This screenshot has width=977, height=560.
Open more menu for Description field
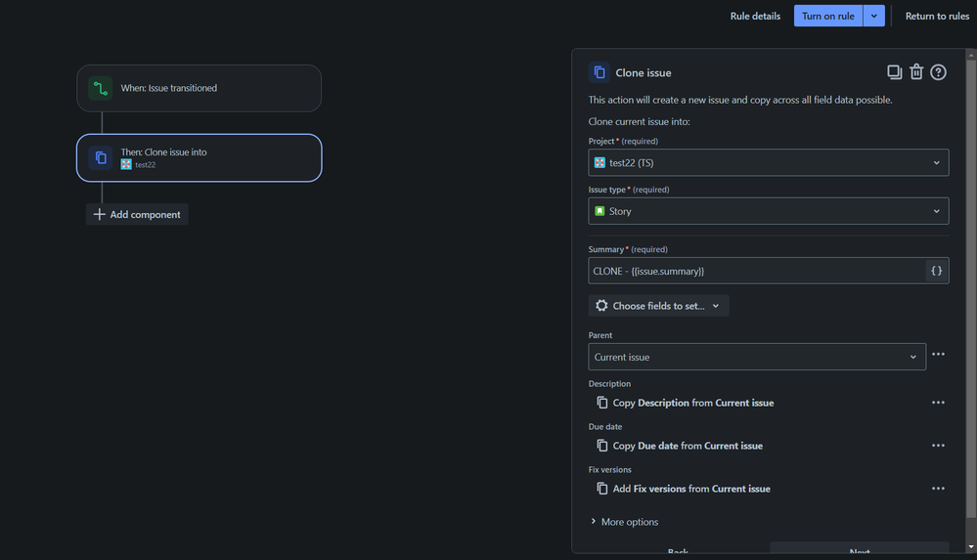pyautogui.click(x=938, y=403)
